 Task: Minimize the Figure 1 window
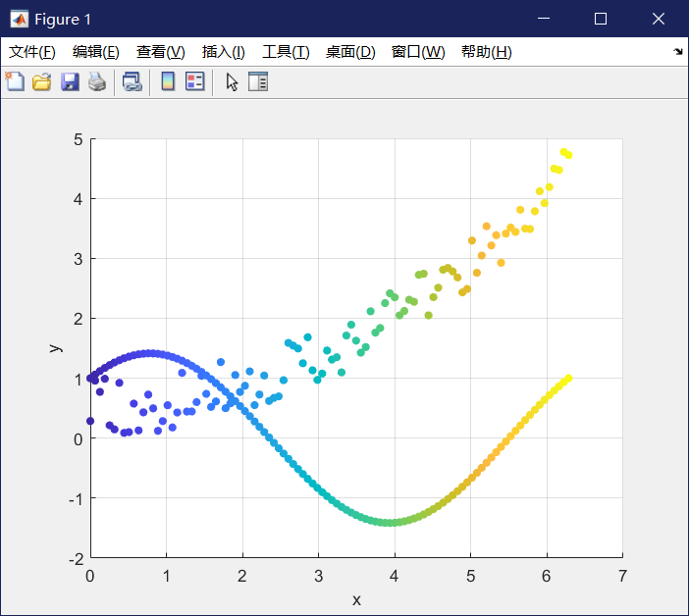coord(544,19)
